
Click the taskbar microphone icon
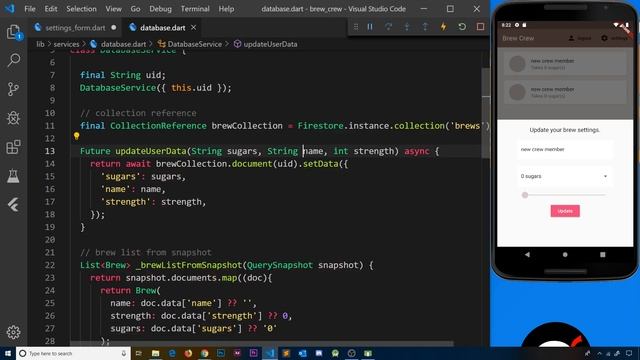(124, 353)
